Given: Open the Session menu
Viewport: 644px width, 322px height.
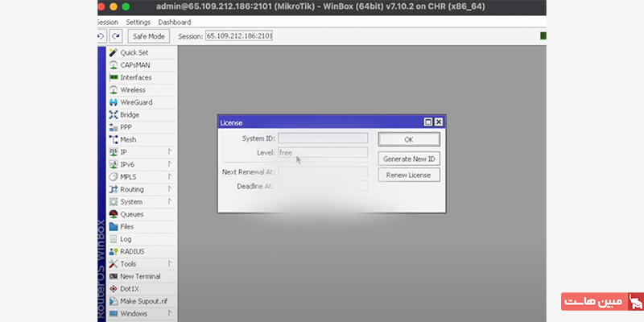Looking at the screenshot, I should pyautogui.click(x=108, y=23).
